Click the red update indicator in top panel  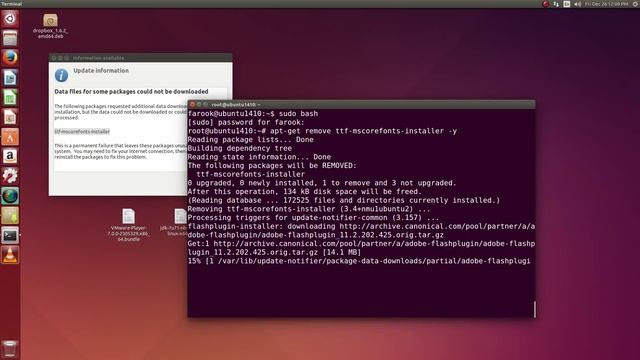[546, 4]
